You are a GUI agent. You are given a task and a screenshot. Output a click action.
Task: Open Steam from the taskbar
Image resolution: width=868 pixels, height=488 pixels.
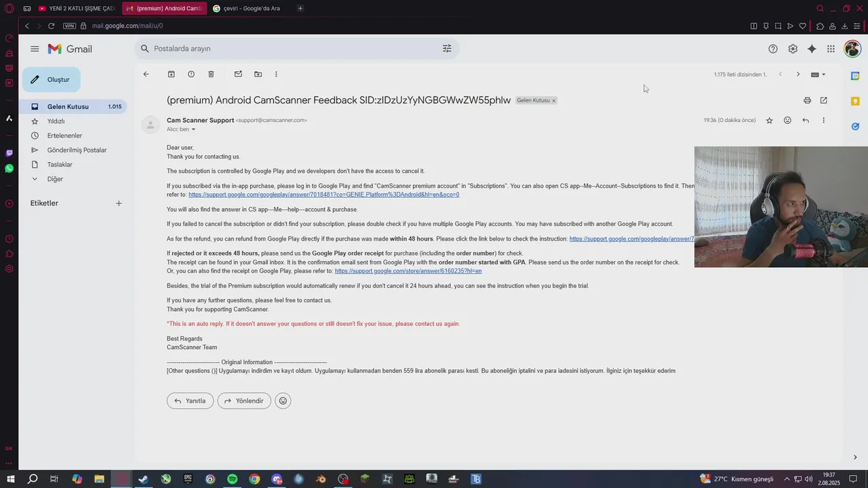(143, 479)
